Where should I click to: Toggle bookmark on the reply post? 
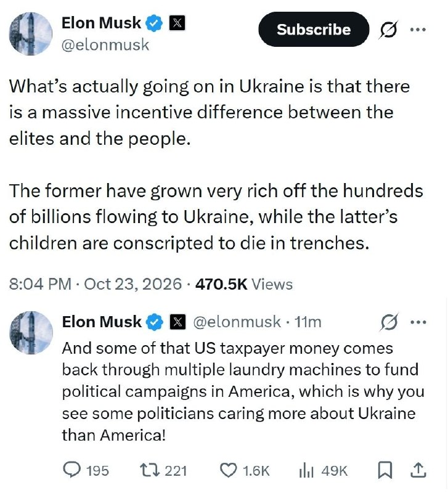(x=385, y=470)
